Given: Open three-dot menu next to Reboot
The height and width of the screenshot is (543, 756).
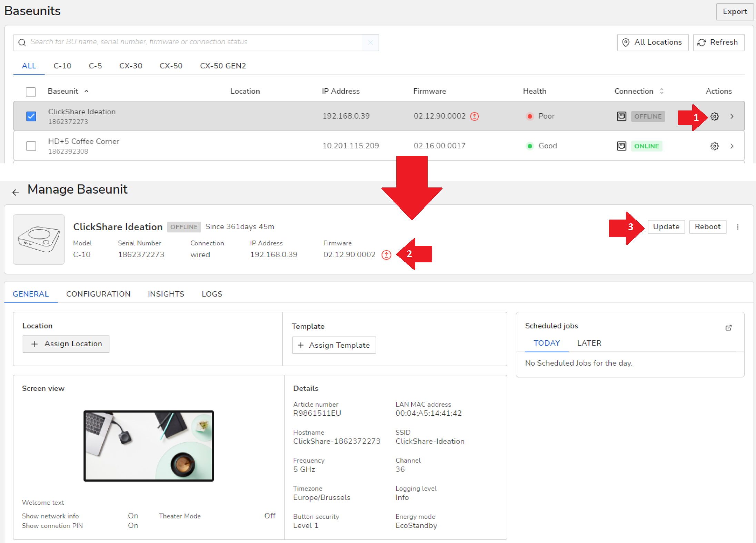Looking at the screenshot, I should tap(738, 227).
